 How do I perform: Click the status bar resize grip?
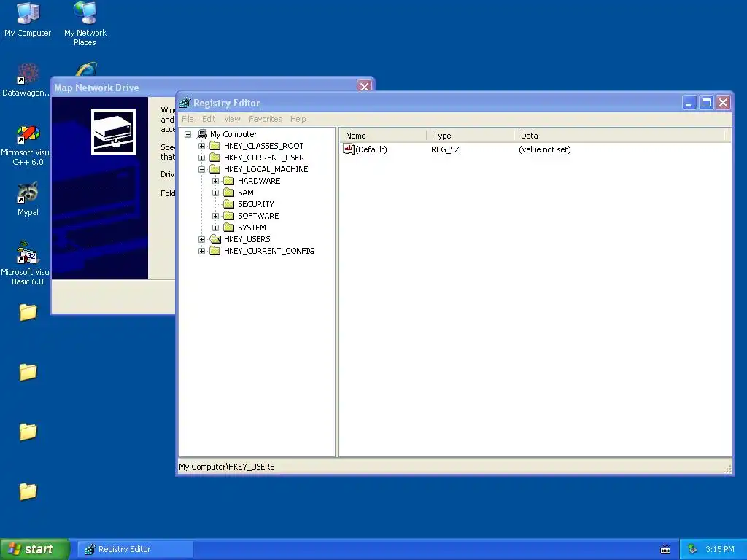point(727,469)
